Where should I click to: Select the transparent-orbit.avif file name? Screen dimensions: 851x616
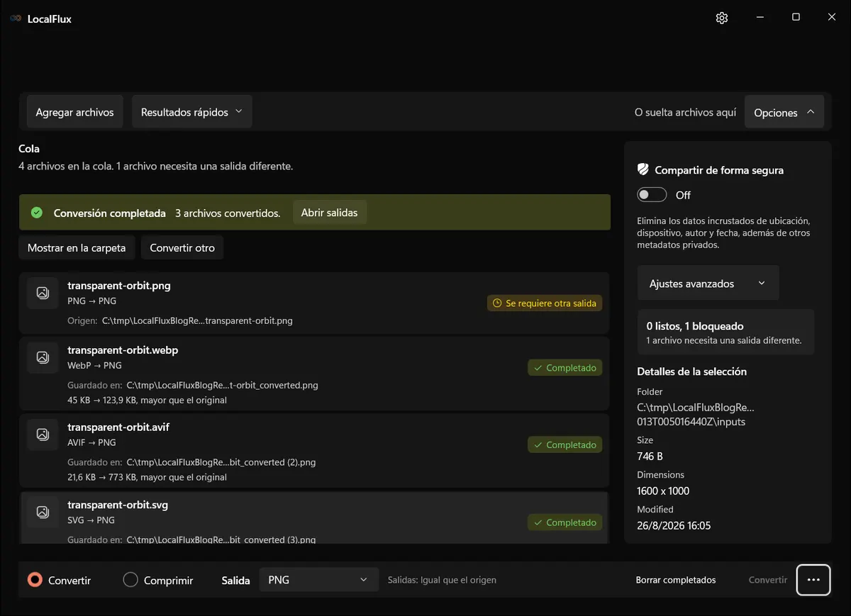click(x=118, y=427)
